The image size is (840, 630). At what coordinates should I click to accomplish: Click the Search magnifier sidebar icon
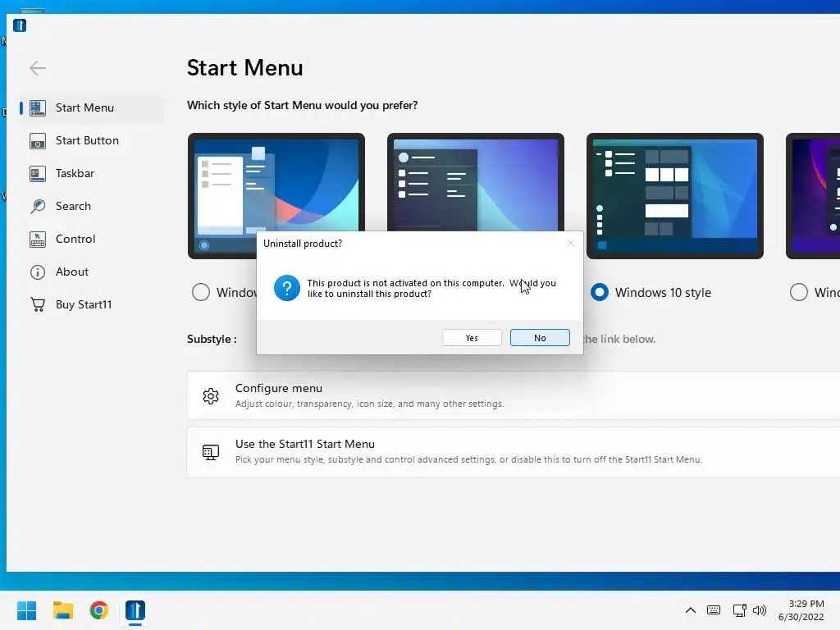[38, 206]
